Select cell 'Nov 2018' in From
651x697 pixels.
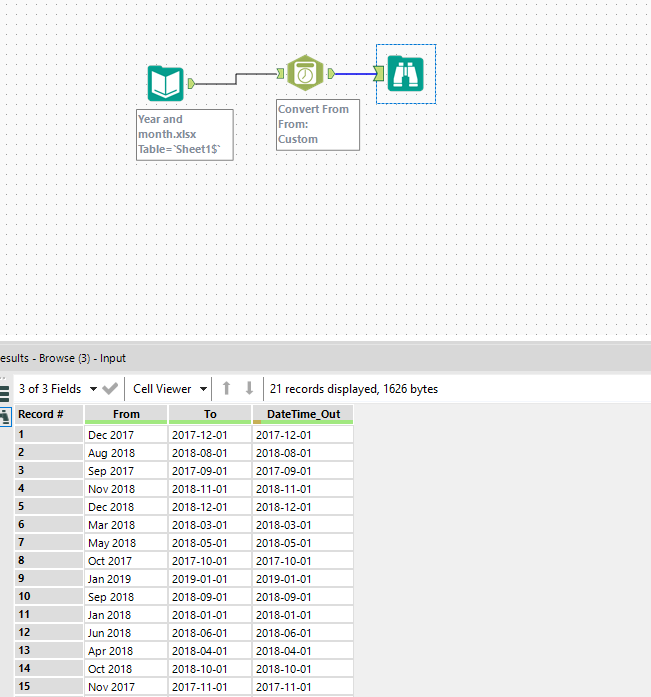tap(126, 489)
